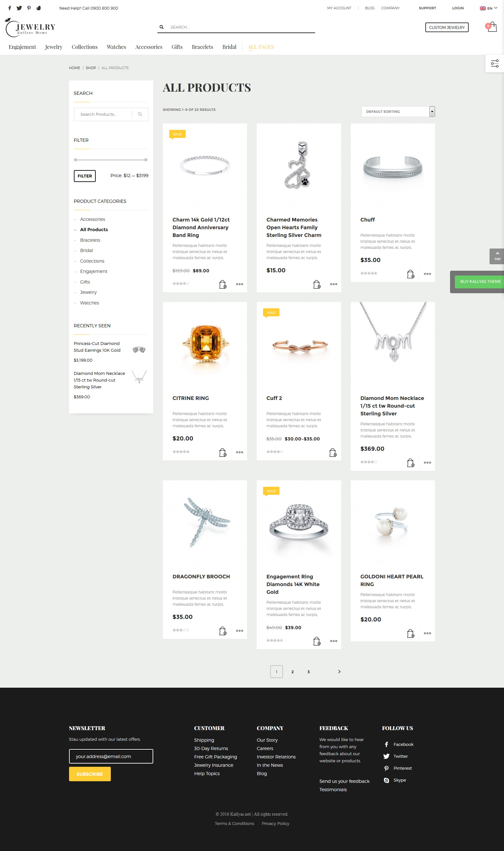
Task: Expand the EN language selector
Action: pos(489,8)
